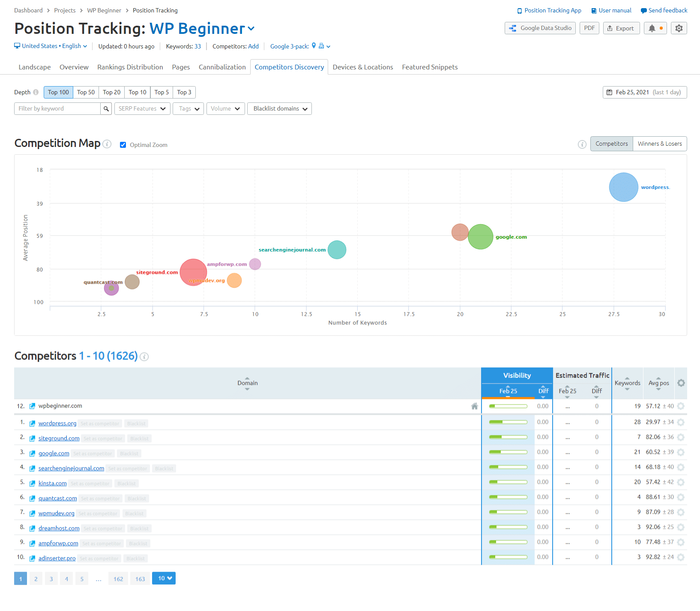Go to pagination page 2
700x611 pixels.
pyautogui.click(x=36, y=579)
